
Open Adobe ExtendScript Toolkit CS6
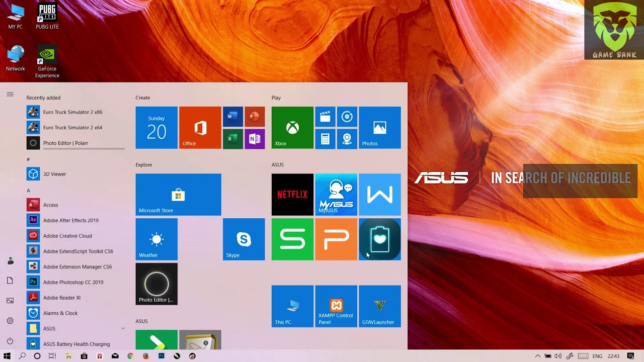75,251
